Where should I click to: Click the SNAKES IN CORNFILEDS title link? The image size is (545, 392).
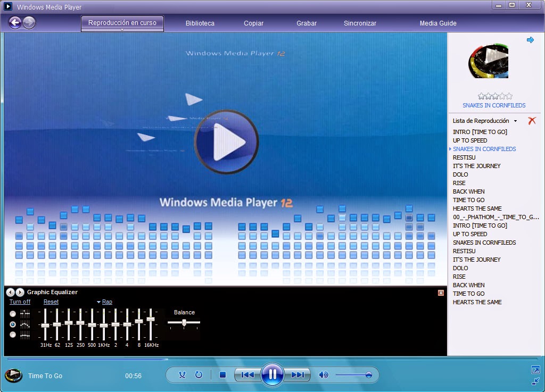pyautogui.click(x=494, y=105)
